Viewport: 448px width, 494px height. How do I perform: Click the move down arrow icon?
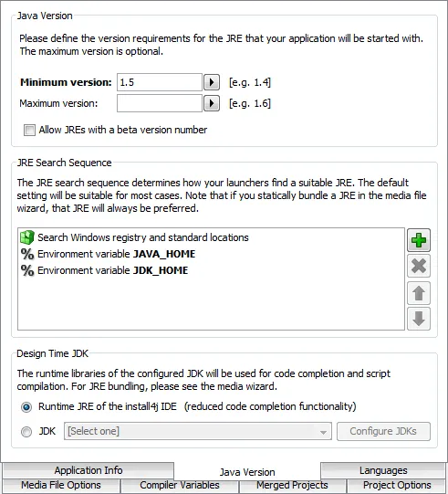(x=419, y=319)
